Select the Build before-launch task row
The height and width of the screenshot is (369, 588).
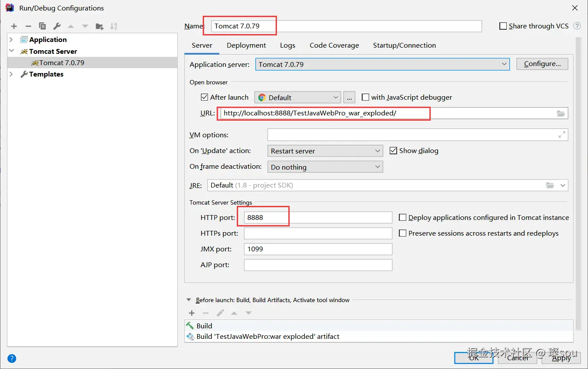click(x=379, y=326)
